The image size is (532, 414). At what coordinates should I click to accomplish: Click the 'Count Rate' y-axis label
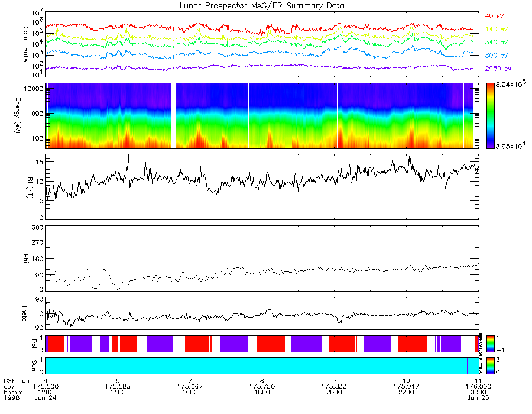pyautogui.click(x=25, y=44)
